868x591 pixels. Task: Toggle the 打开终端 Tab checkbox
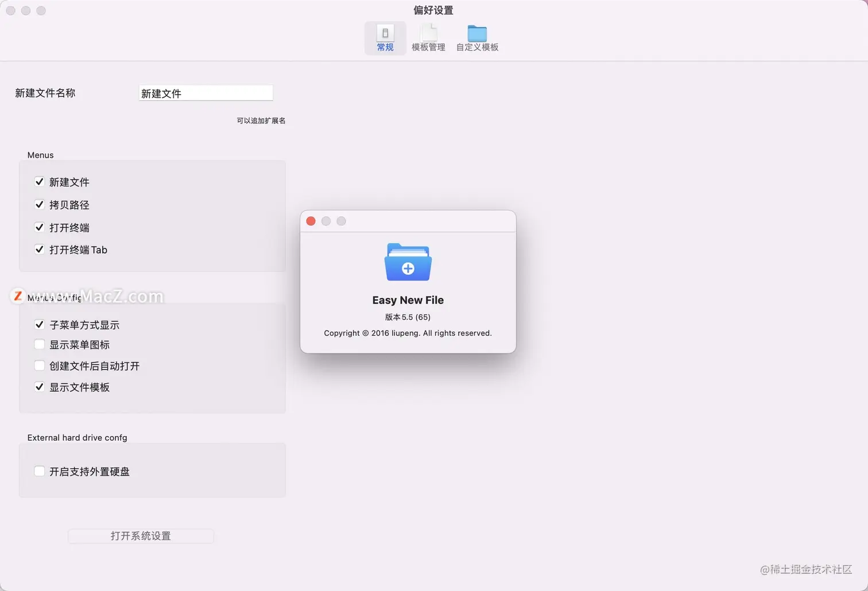tap(40, 249)
